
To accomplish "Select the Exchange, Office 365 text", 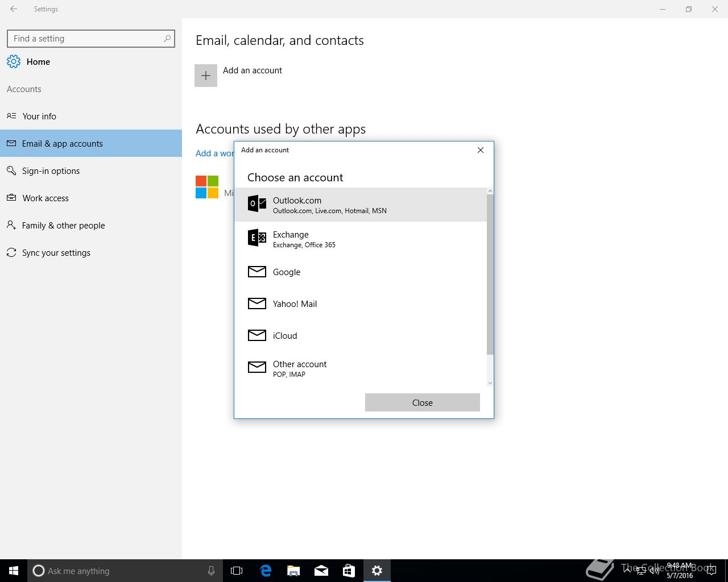I will point(304,245).
